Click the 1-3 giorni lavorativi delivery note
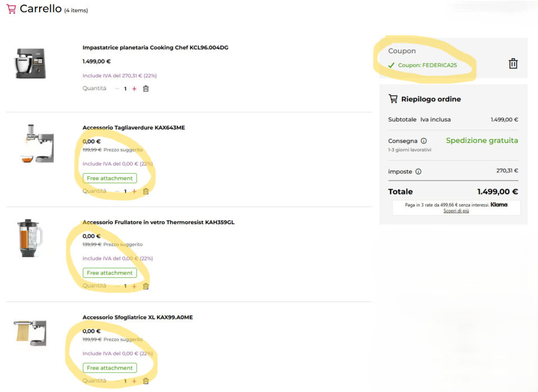The width and height of the screenshot is (538, 392). (410, 150)
